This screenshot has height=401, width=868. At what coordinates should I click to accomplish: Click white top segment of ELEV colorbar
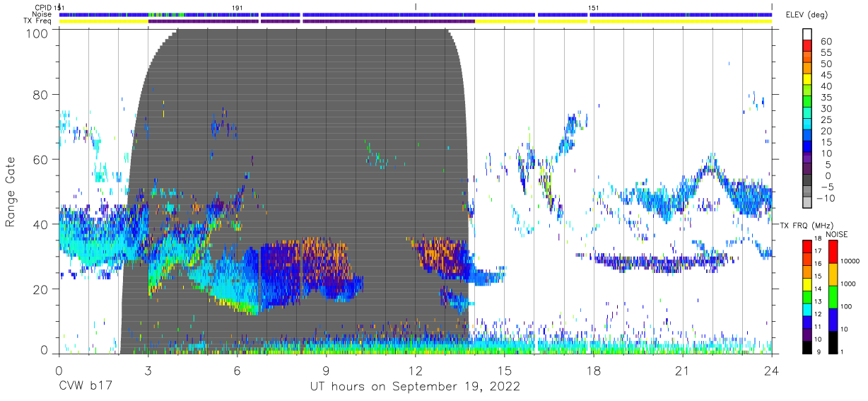tap(807, 35)
